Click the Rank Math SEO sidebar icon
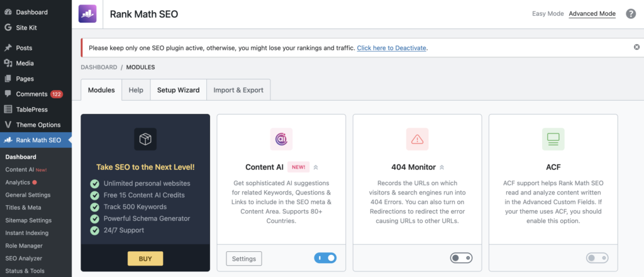 click(8, 140)
